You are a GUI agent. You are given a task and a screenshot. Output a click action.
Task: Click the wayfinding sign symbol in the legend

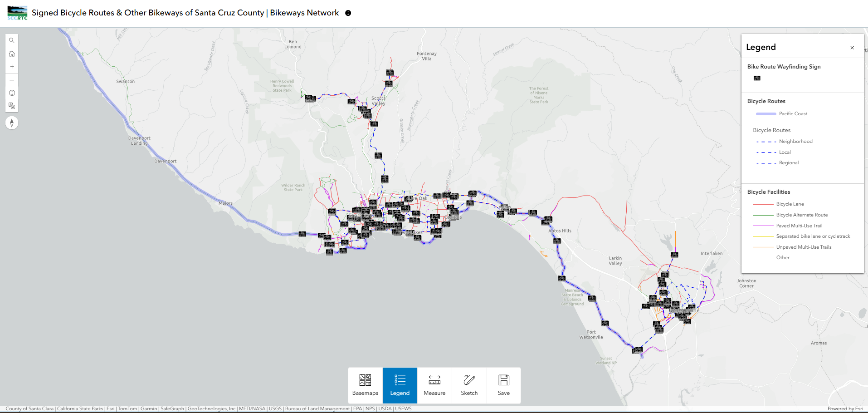coord(757,78)
